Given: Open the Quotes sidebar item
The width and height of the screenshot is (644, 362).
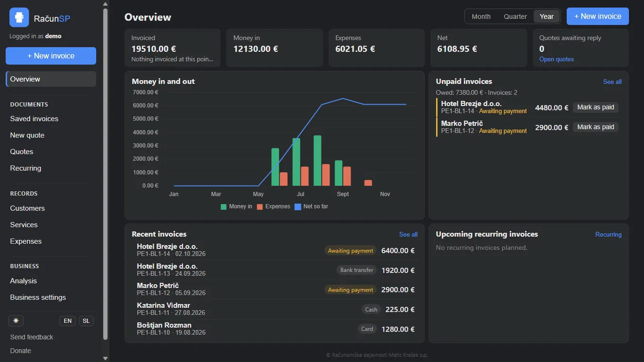Looking at the screenshot, I should pos(51,152).
